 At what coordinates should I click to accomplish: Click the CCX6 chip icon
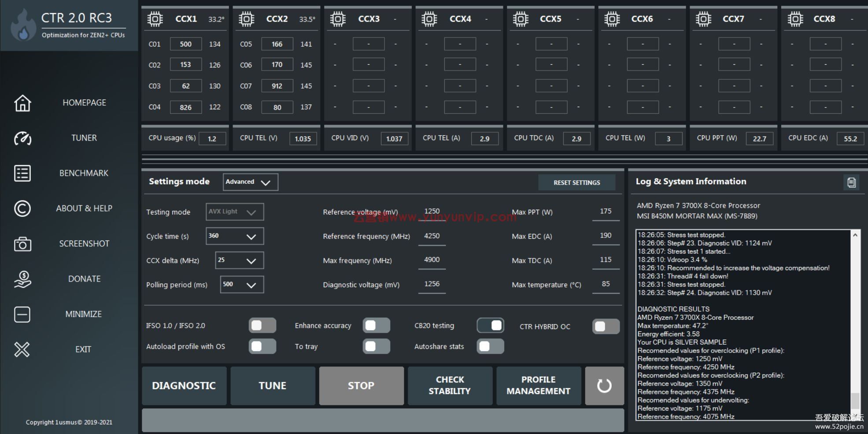(612, 19)
